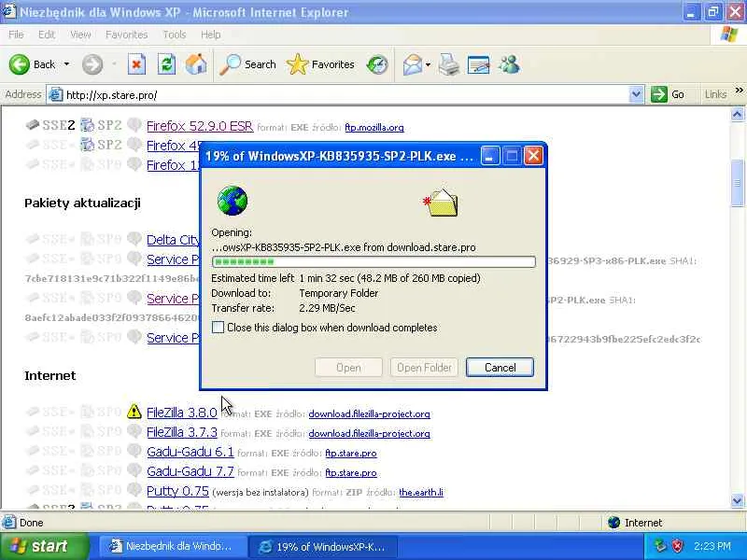
Task: Open the Gadu-Gadu 6.1 link
Action: pos(190,452)
